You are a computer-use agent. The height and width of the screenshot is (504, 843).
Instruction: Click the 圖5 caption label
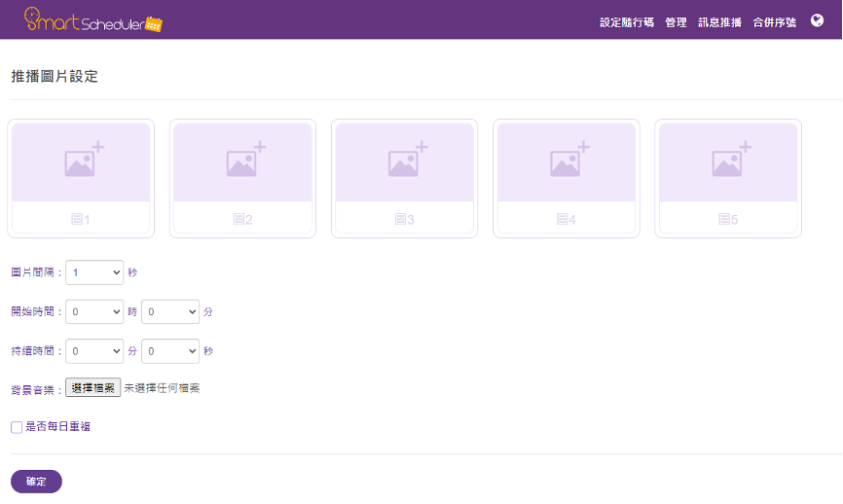[728, 219]
